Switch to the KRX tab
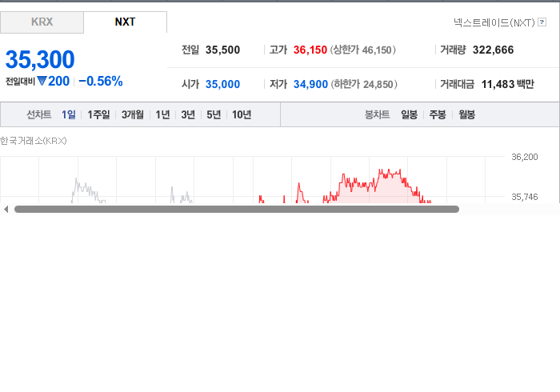This screenshot has width=560, height=392. [42, 22]
